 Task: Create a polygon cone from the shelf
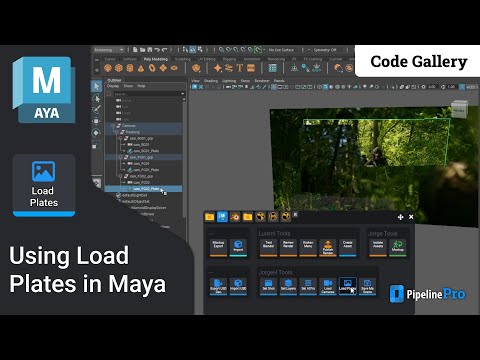[141, 68]
